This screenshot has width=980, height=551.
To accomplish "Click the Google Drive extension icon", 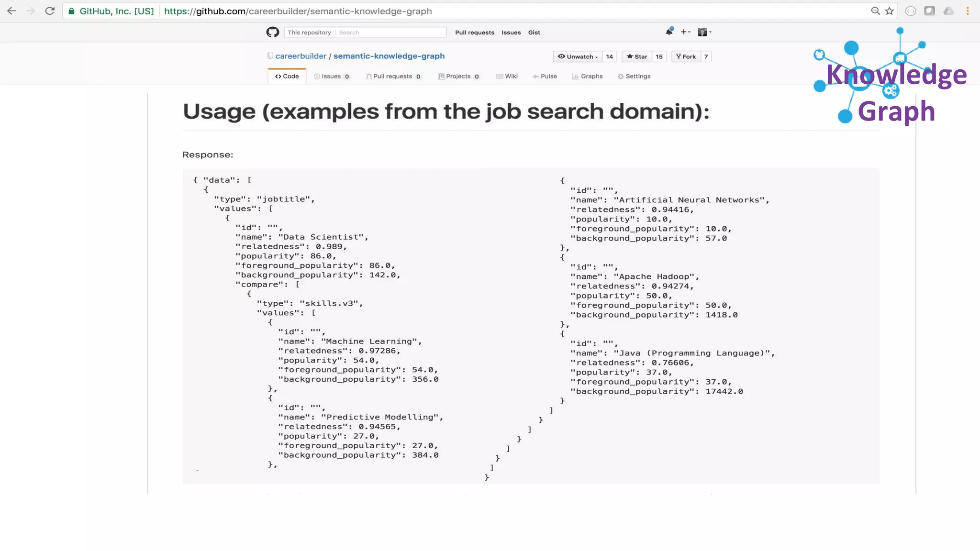I will [948, 11].
